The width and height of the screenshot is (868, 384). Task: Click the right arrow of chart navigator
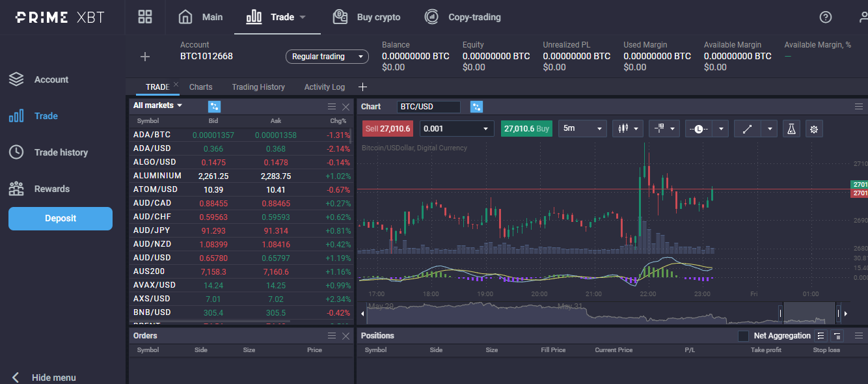coord(845,314)
